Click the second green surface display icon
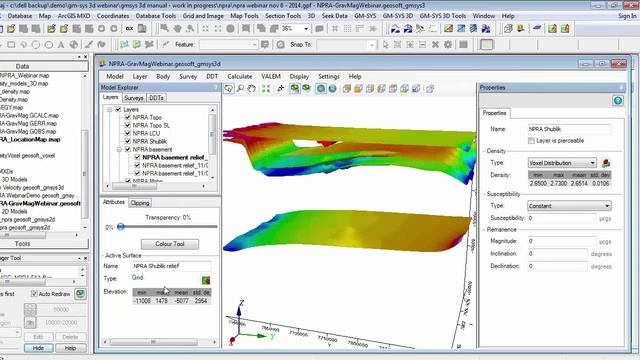The width and height of the screenshot is (640, 360). pyautogui.click(x=306, y=89)
